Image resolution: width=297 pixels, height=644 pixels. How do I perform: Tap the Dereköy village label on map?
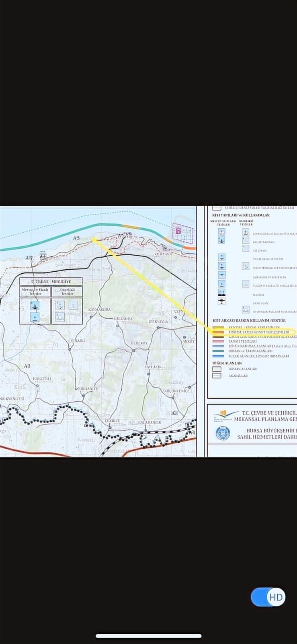coord(139,343)
